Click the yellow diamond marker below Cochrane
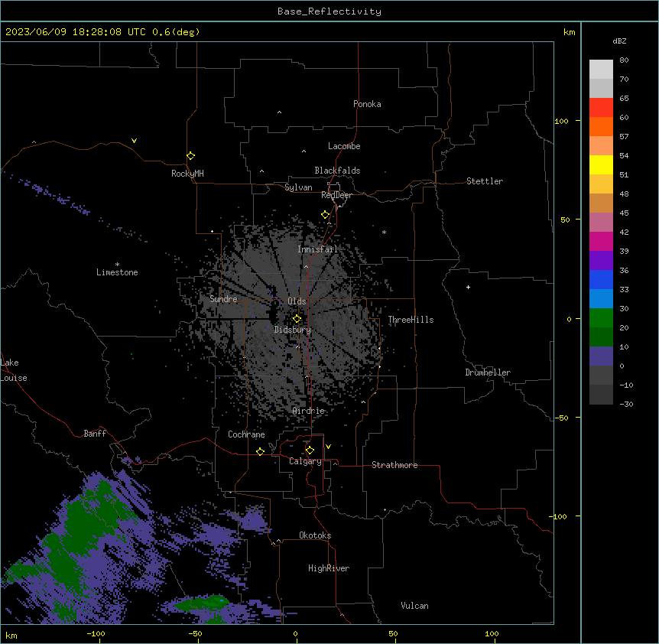This screenshot has height=644, width=659. [260, 451]
